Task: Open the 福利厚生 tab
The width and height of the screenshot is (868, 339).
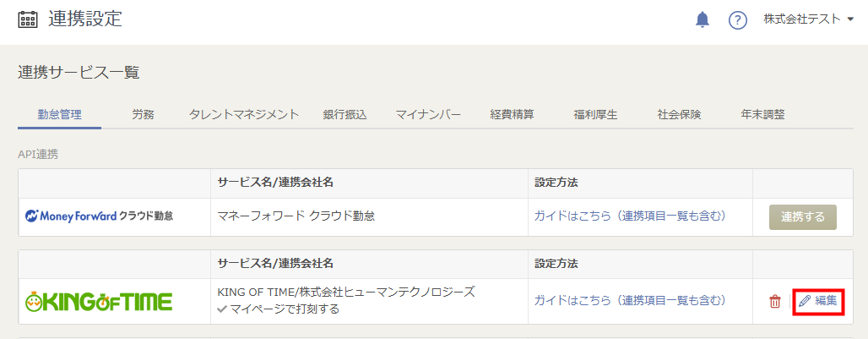Action: 595,114
